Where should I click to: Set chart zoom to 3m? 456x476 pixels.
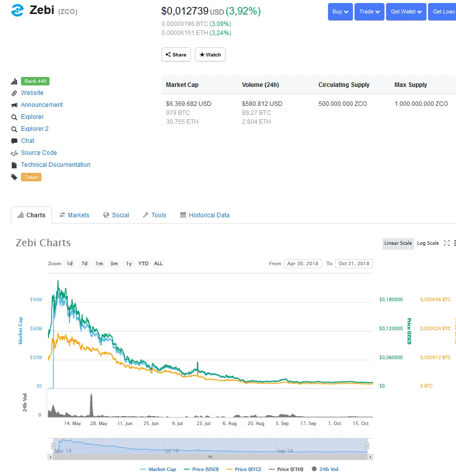[114, 264]
